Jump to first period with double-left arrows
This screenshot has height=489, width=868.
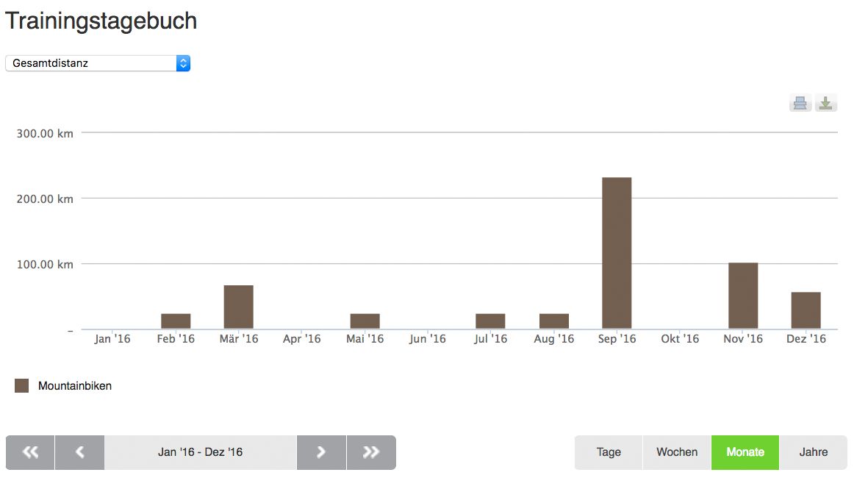(30, 452)
